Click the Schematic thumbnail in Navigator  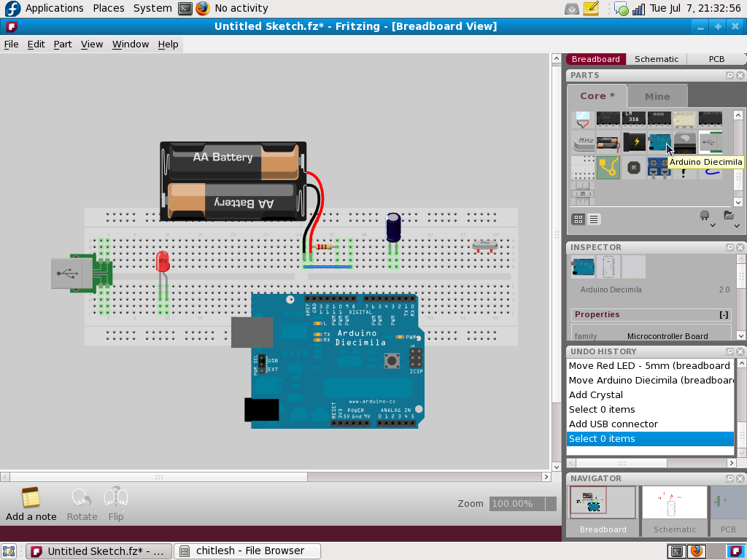click(x=674, y=502)
